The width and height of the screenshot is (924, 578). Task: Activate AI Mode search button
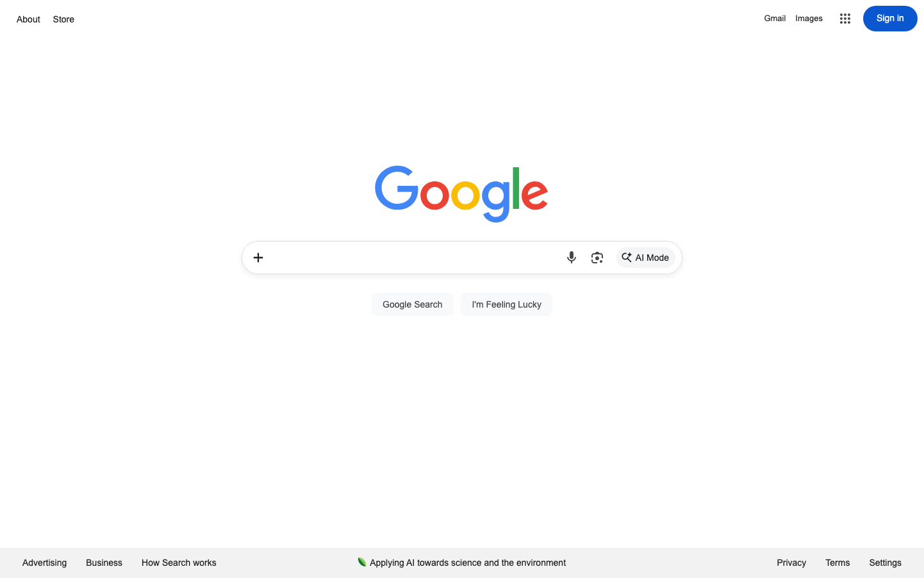click(645, 258)
